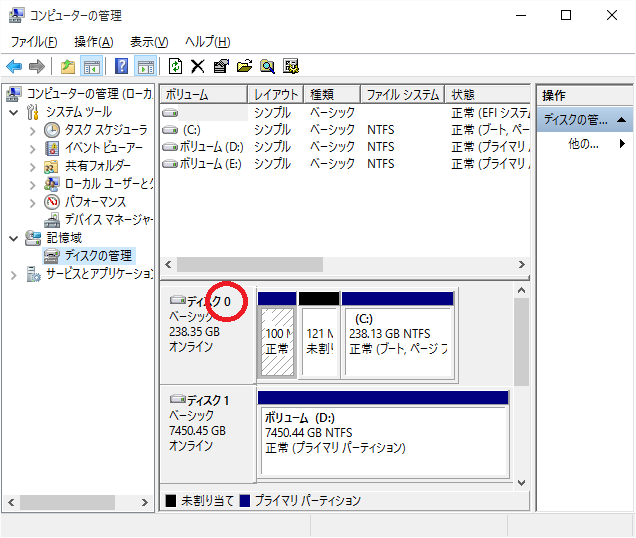Click the ディスク 1 label header
Image resolution: width=636 pixels, height=538 pixels.
(208, 400)
